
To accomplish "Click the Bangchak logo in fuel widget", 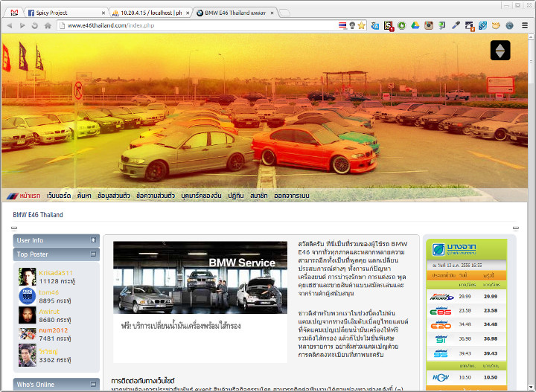I will [x=454, y=249].
